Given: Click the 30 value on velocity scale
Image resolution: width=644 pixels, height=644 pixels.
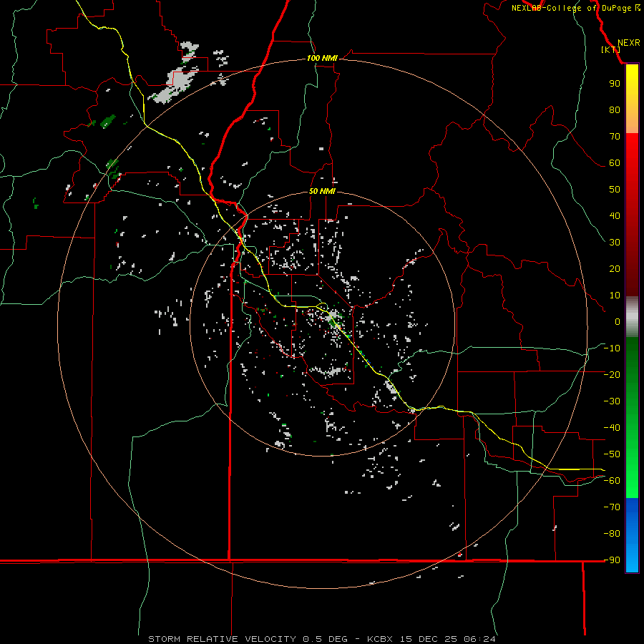Looking at the screenshot, I should click(615, 243).
